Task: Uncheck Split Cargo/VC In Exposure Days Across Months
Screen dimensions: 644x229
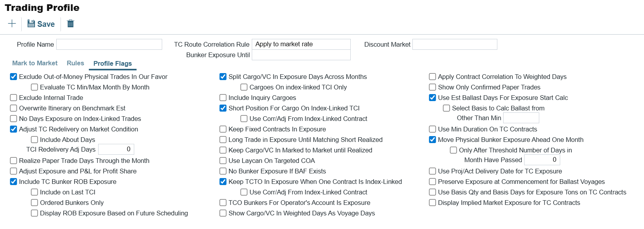Action: click(x=223, y=77)
